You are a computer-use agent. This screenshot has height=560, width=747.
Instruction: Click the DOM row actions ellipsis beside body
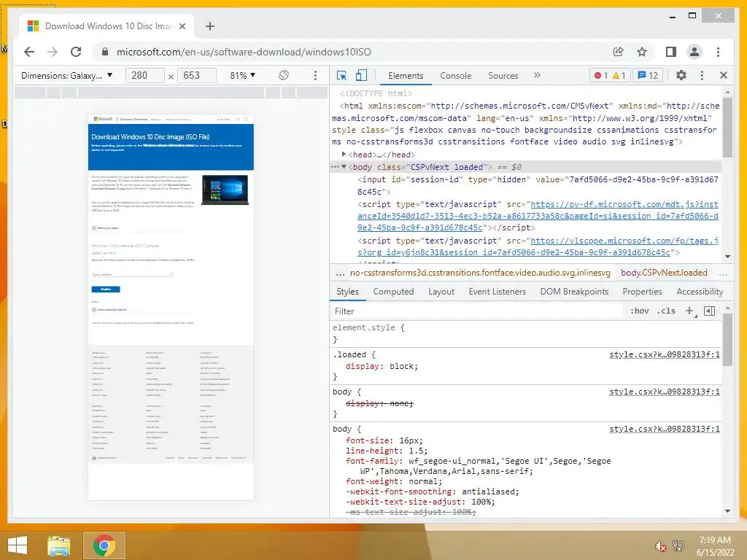(335, 167)
